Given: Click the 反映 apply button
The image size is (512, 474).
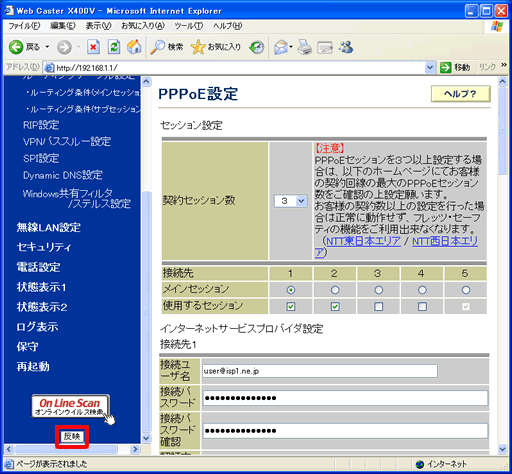Looking at the screenshot, I should (x=72, y=436).
